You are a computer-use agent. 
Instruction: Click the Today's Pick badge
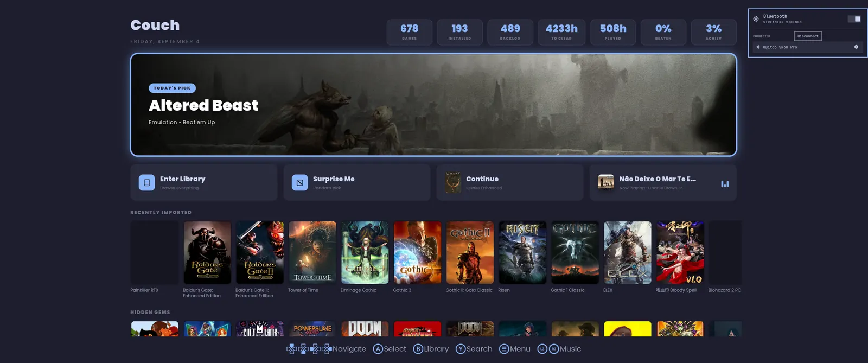(x=172, y=88)
